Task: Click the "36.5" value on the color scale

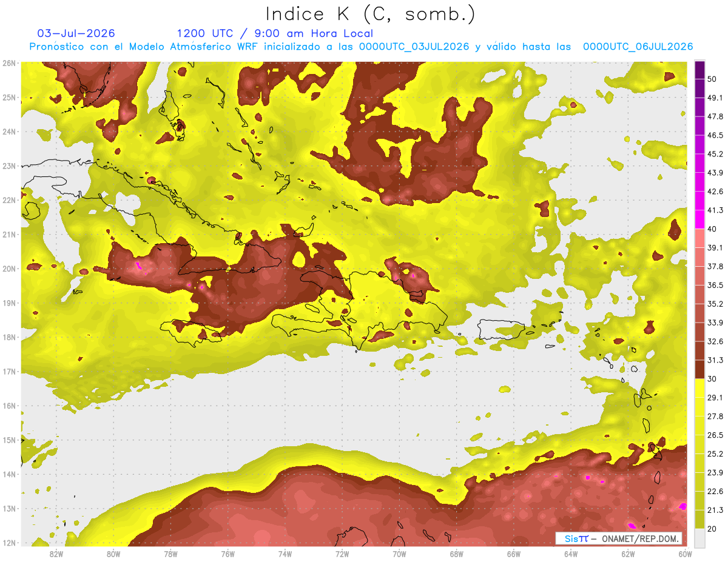Action: (715, 285)
